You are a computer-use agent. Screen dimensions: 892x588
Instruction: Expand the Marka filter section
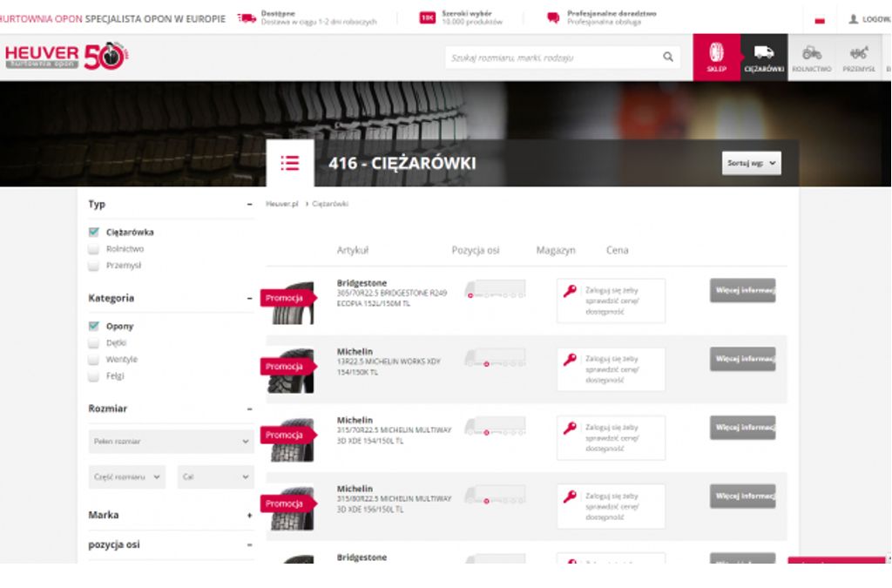pyautogui.click(x=250, y=515)
